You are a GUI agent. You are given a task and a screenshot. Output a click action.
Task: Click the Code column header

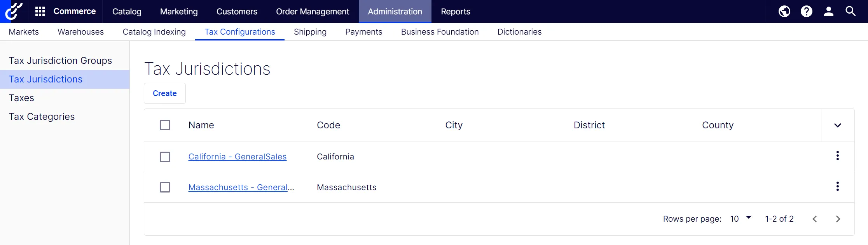point(328,125)
